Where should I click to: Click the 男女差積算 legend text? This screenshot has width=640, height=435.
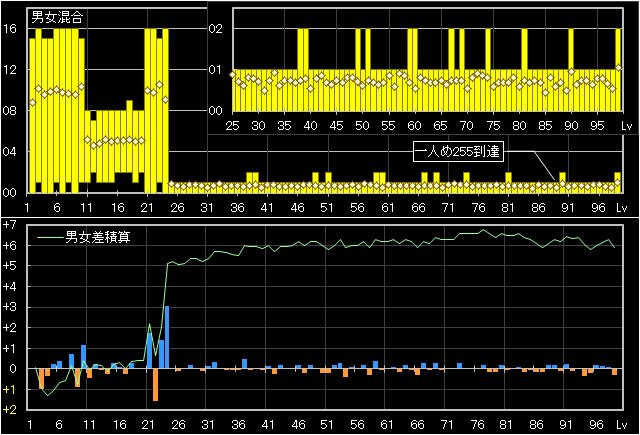pyautogui.click(x=98, y=237)
